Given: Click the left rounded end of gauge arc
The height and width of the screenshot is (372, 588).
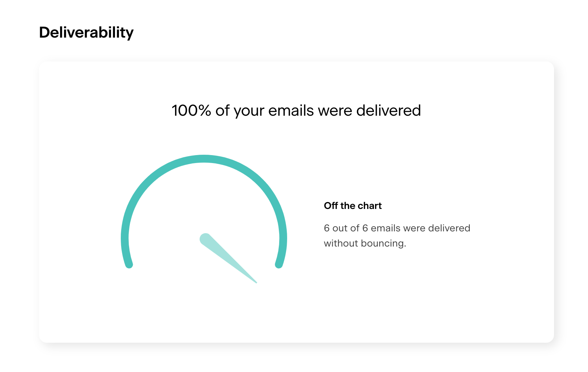Looking at the screenshot, I should [x=129, y=265].
